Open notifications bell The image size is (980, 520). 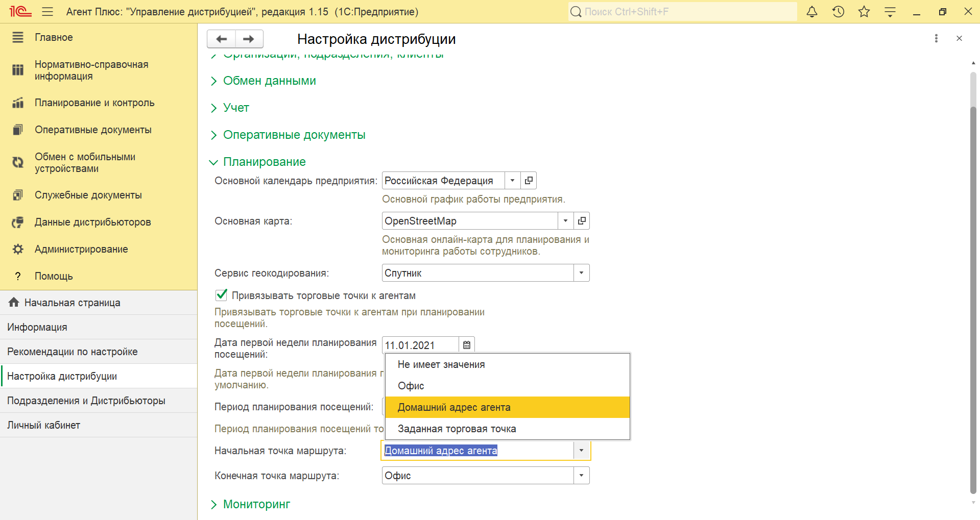(x=812, y=11)
